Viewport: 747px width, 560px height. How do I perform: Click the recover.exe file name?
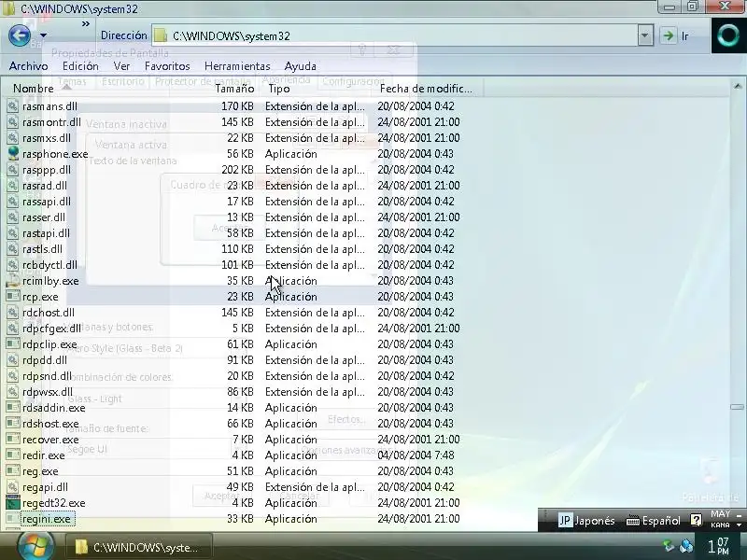pos(50,440)
